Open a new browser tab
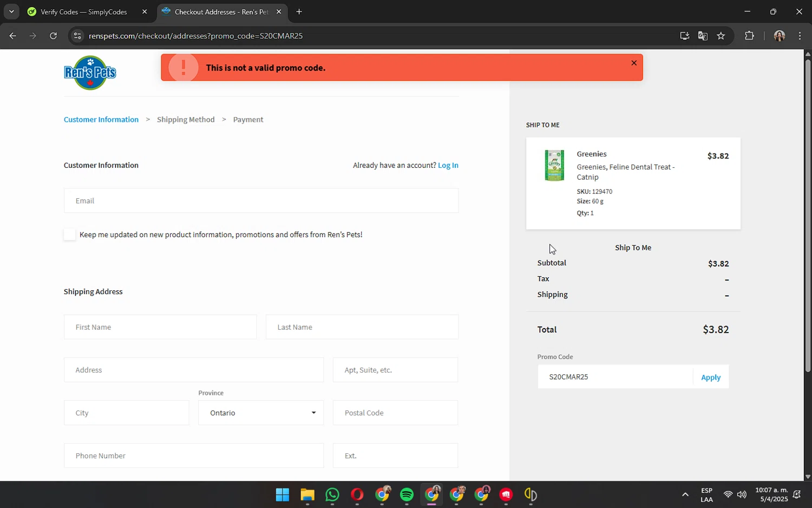Screen dimensions: 812x508 coord(299,11)
